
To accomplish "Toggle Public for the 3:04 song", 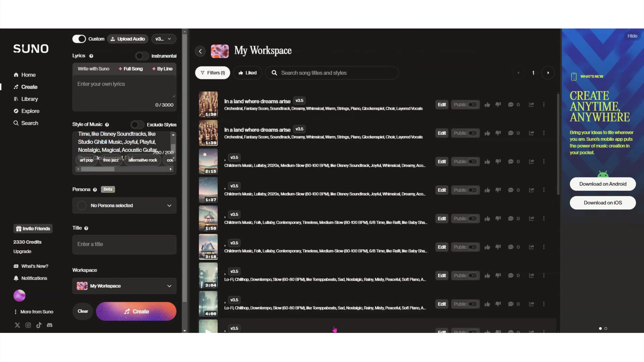I will click(x=472, y=276).
